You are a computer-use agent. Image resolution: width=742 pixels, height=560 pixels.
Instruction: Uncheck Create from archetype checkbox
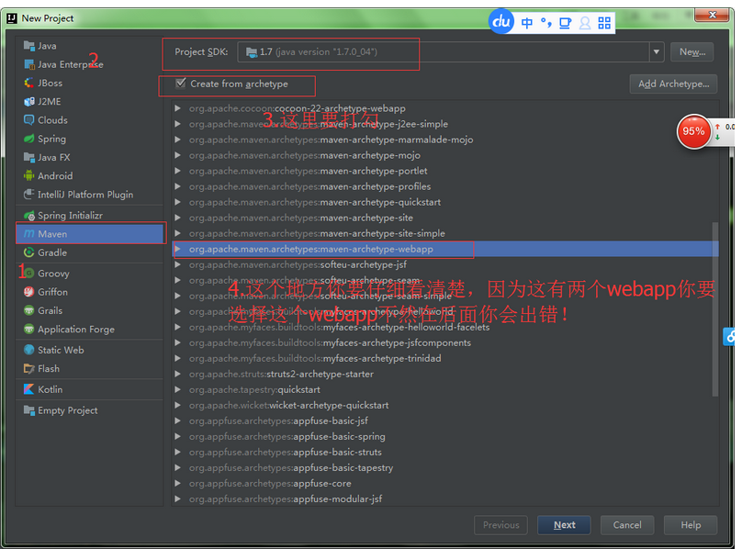[x=180, y=84]
